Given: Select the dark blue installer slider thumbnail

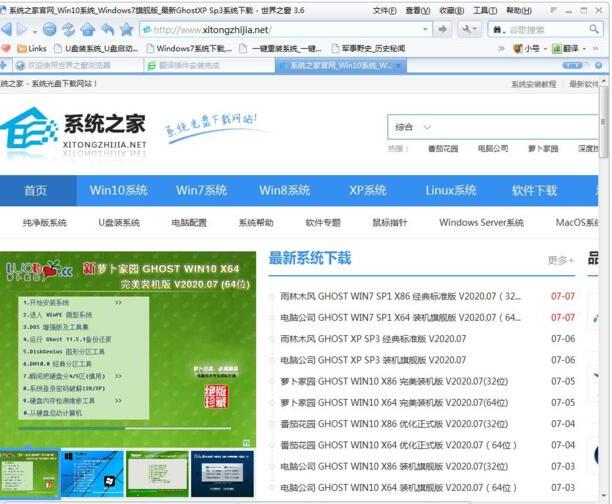Looking at the screenshot, I should click(222, 474).
